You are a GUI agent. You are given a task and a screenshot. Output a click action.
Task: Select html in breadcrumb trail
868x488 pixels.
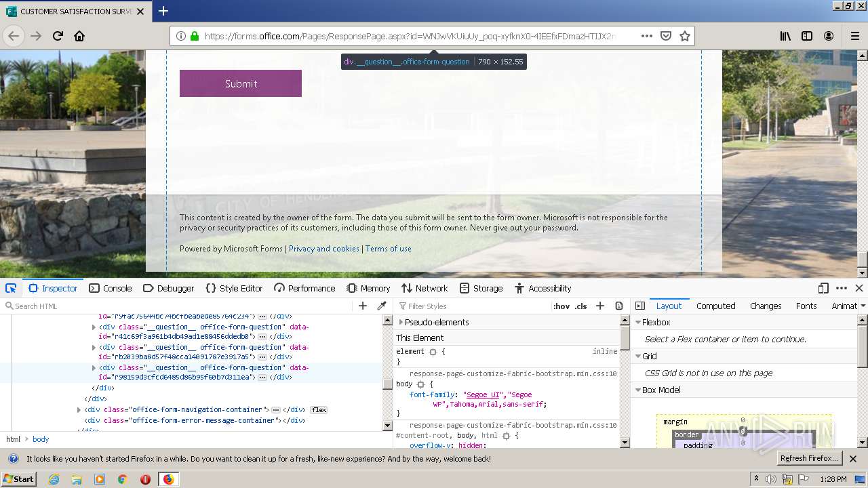[13, 439]
